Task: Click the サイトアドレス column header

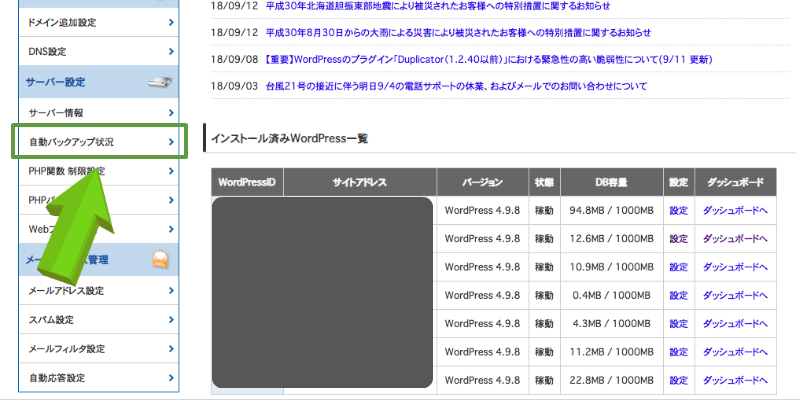Action: point(360,182)
